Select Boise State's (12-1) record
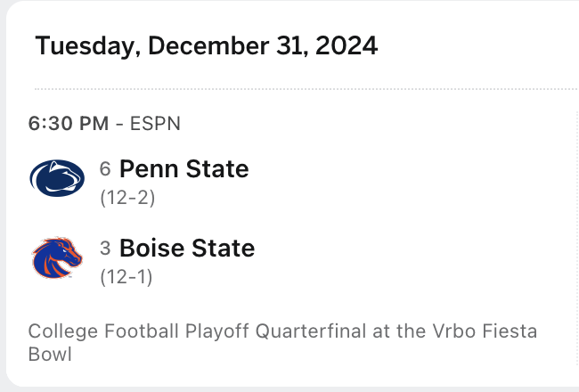This screenshot has width=579, height=392. (x=126, y=276)
